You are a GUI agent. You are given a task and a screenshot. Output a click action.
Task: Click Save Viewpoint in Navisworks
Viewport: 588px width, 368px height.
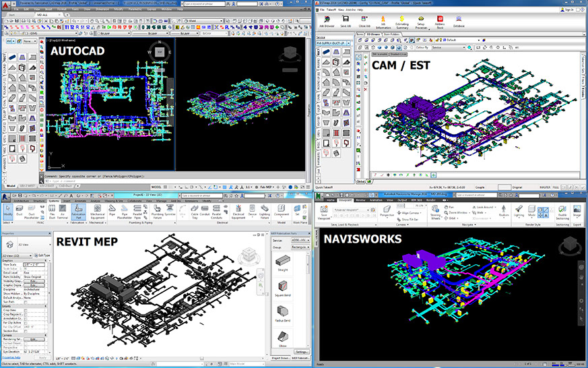pos(323,212)
